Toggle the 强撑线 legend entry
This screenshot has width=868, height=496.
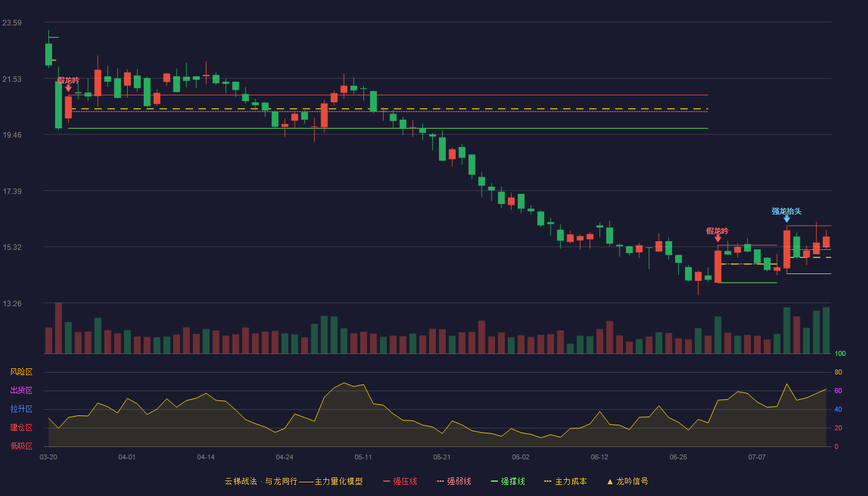[x=508, y=481]
